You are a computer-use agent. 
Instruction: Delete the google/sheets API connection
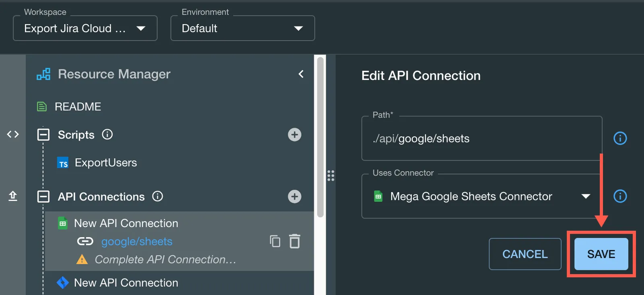coord(295,241)
